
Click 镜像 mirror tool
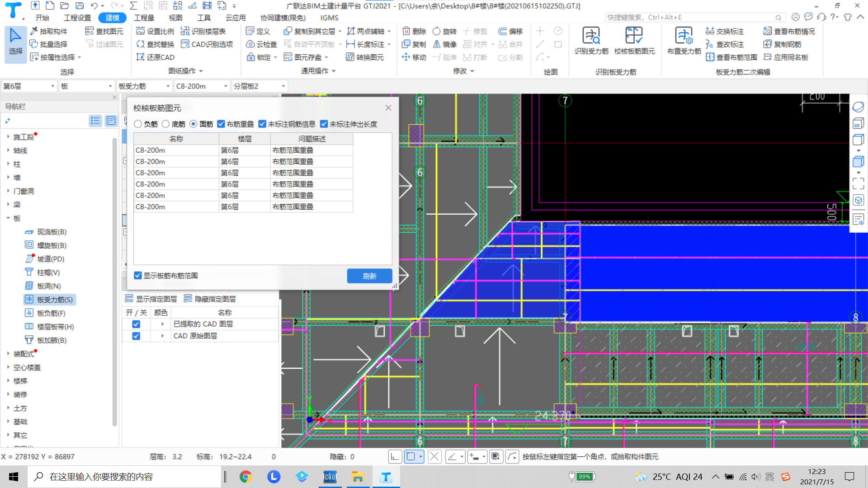pyautogui.click(x=445, y=44)
